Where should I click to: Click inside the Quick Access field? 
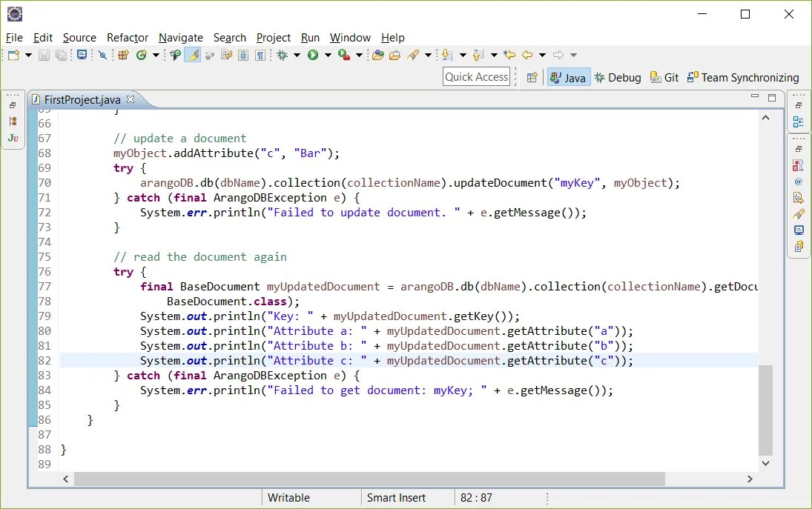(476, 76)
